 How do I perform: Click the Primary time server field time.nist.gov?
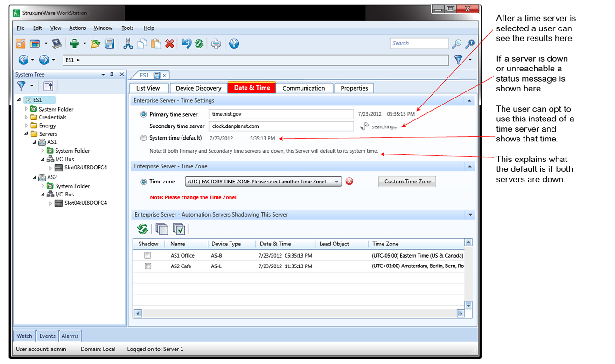(281, 114)
